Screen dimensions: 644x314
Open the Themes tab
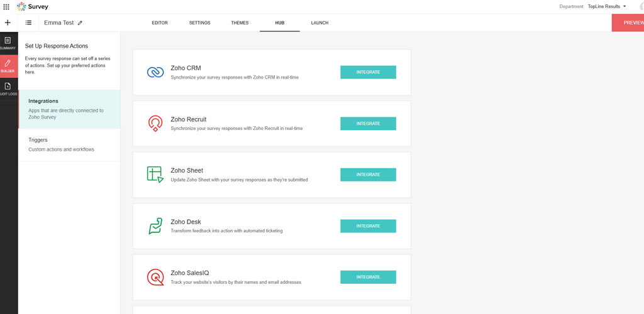pos(240,23)
